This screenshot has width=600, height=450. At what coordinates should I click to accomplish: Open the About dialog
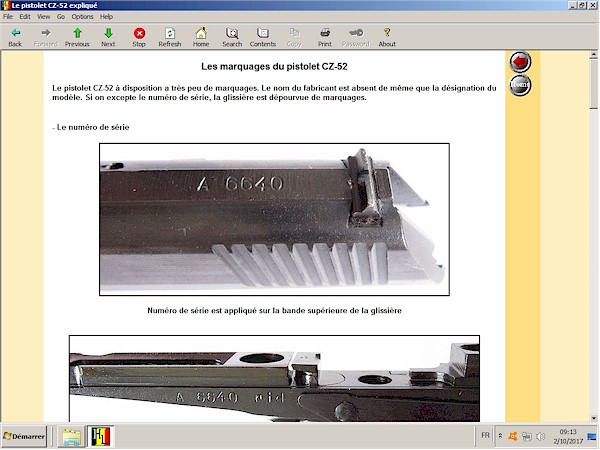click(387, 38)
